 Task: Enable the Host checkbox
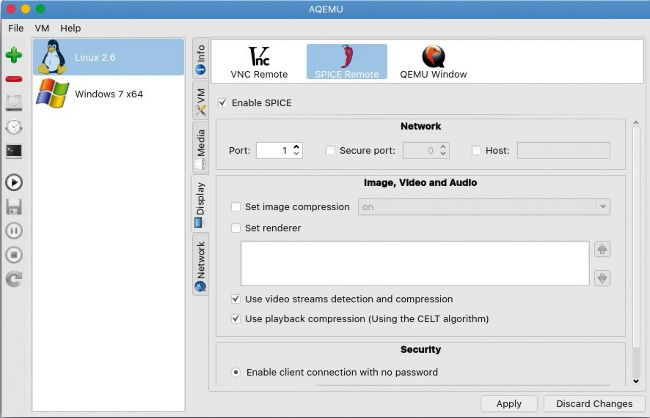pyautogui.click(x=477, y=151)
